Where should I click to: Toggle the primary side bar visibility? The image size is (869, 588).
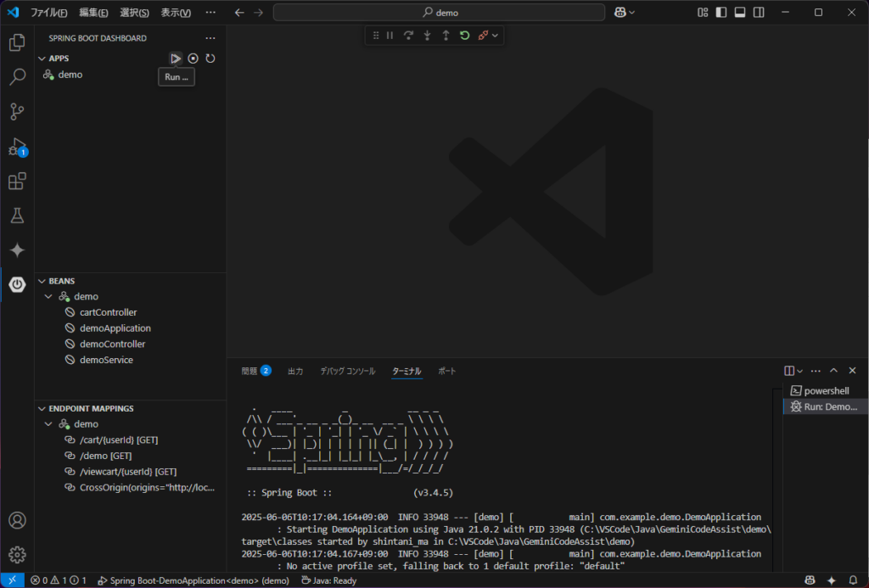click(721, 12)
